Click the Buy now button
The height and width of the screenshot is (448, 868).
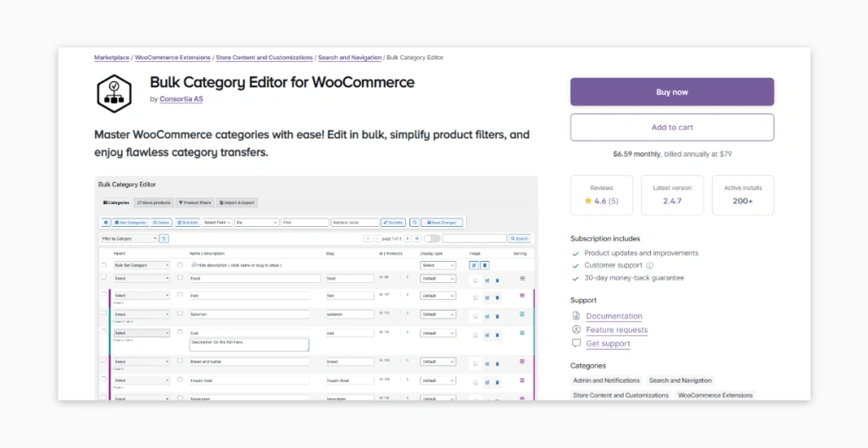[672, 91]
